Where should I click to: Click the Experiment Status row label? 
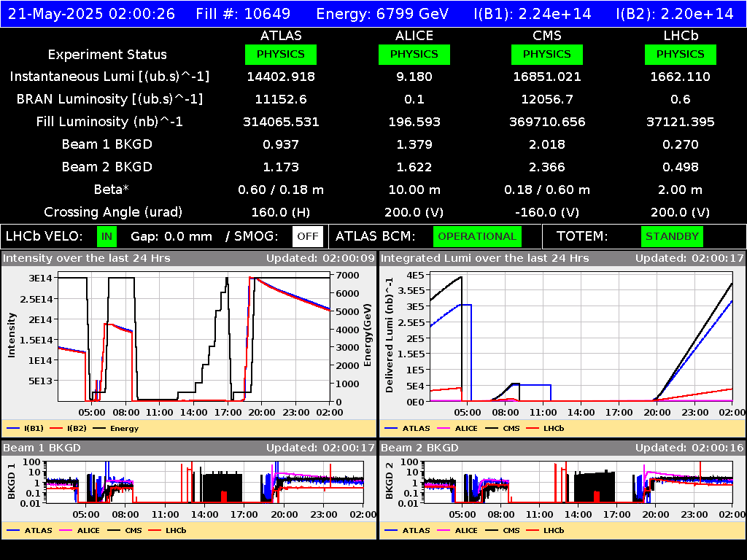[107, 55]
